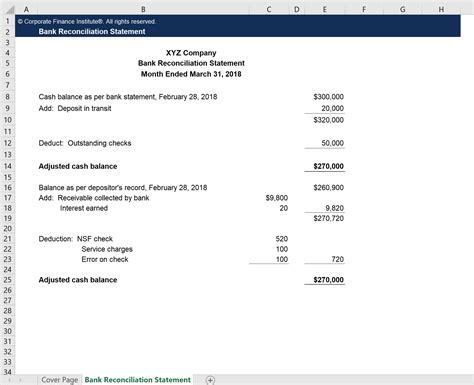This screenshot has width=474, height=385.
Task: Click the Select All corner triangle
Action: (x=10, y=9)
